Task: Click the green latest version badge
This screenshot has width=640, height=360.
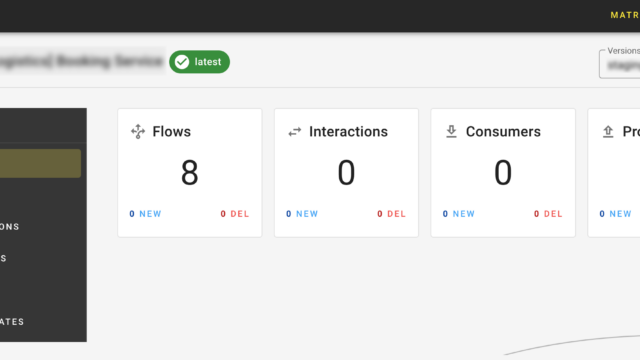Action: coord(200,62)
